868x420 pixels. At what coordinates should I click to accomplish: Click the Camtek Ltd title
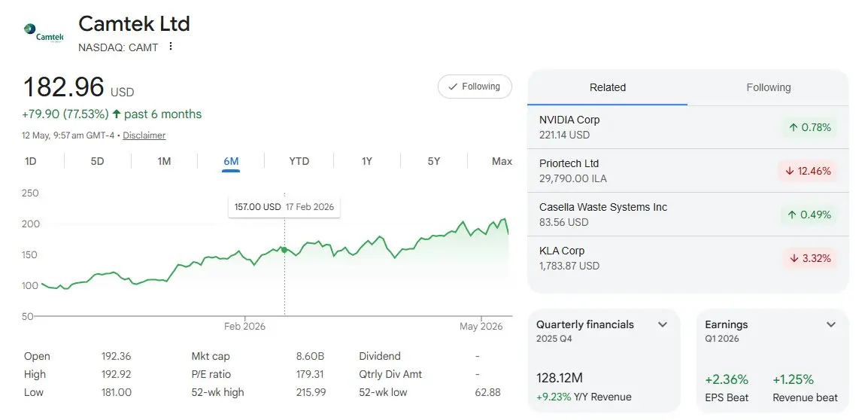(x=134, y=24)
